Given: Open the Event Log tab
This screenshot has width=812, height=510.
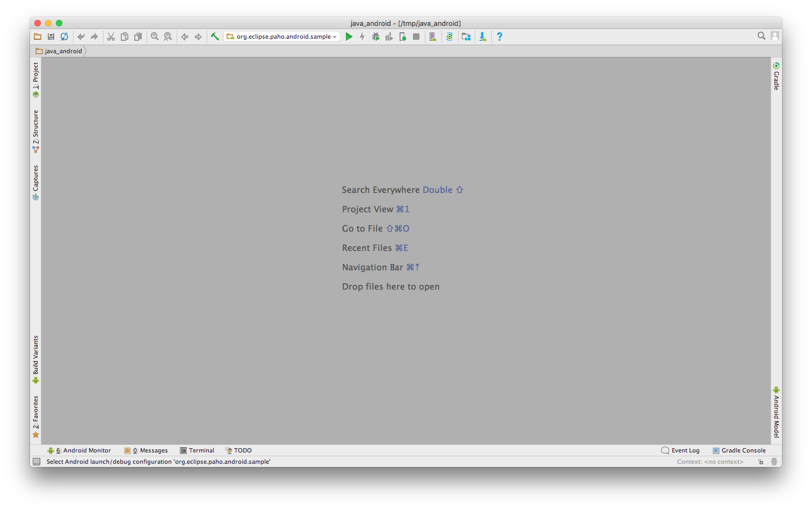Looking at the screenshot, I should coord(680,450).
